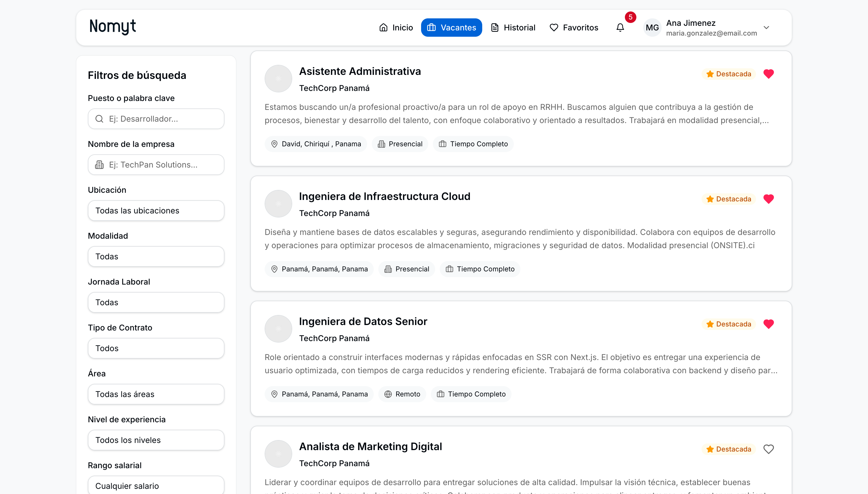
Task: Click the building icon in company name field
Action: click(99, 165)
